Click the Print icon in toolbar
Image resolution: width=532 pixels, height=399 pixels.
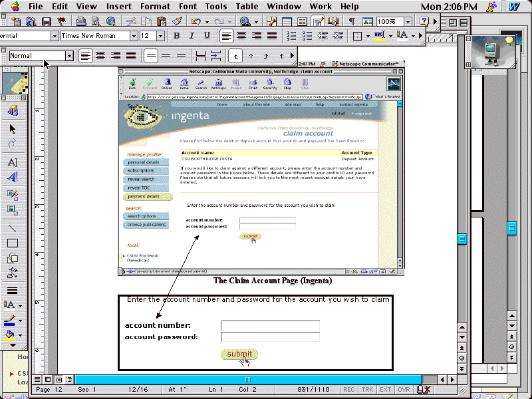coord(80,22)
